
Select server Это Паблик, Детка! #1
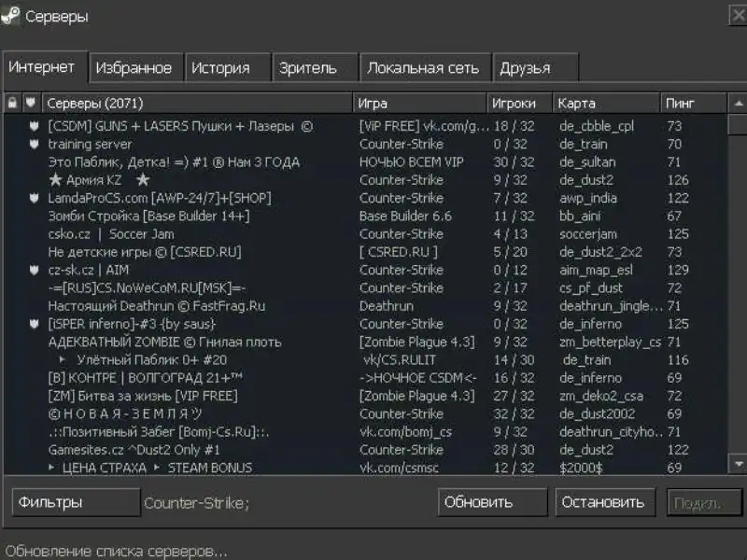pyautogui.click(x=366, y=162)
